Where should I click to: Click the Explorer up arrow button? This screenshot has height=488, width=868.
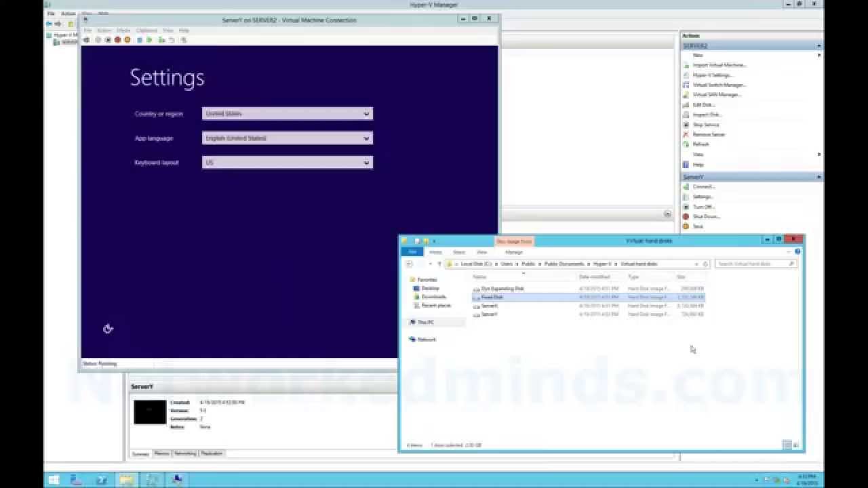pos(439,264)
